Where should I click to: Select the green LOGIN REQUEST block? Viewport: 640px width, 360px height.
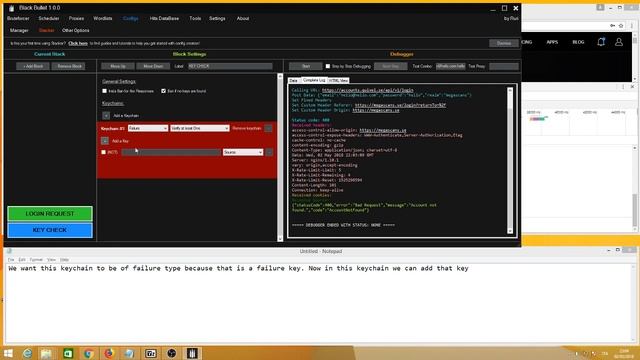pyautogui.click(x=50, y=213)
